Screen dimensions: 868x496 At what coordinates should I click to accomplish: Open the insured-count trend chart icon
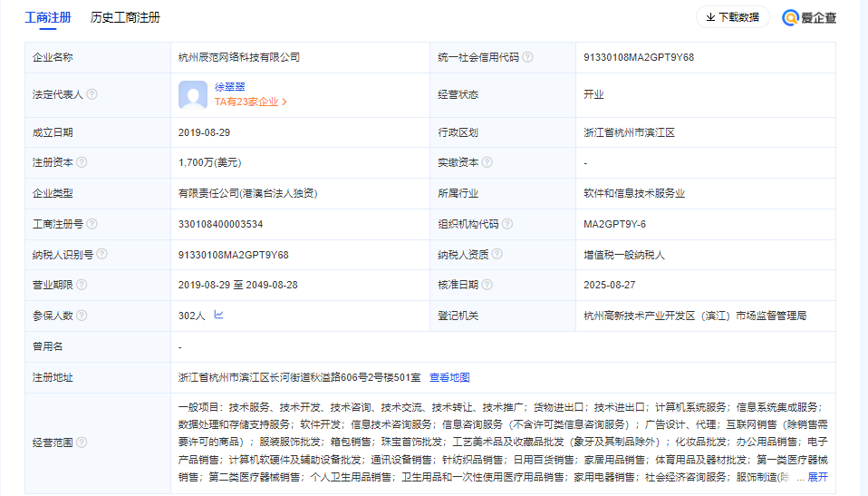point(218,315)
